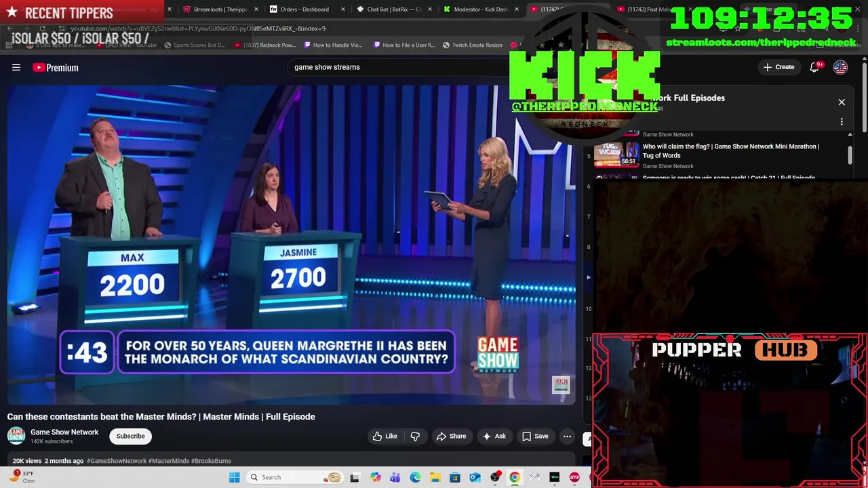
Task: Click the page vertical scrollbar
Action: point(865,98)
